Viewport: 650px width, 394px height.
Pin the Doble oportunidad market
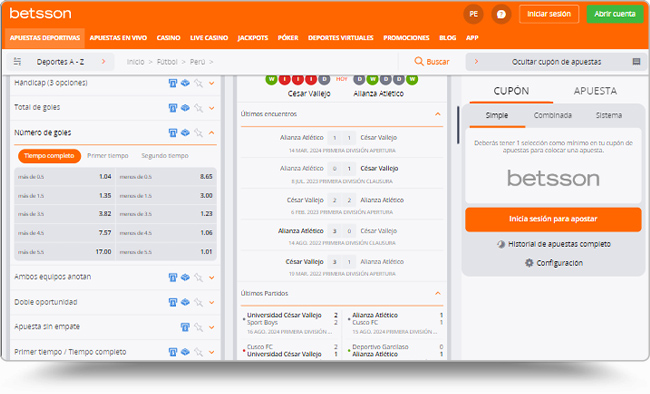pyautogui.click(x=199, y=302)
